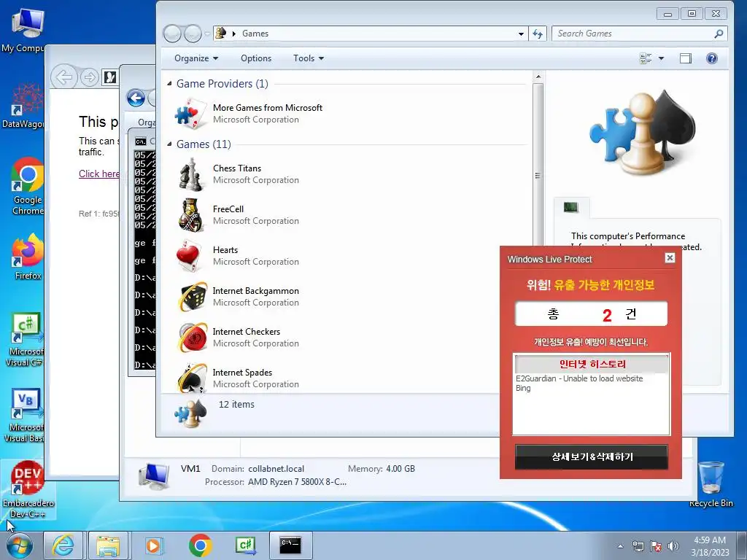Image resolution: width=747 pixels, height=560 pixels.
Task: Switch to Command Prompt taskbar button
Action: point(290,545)
